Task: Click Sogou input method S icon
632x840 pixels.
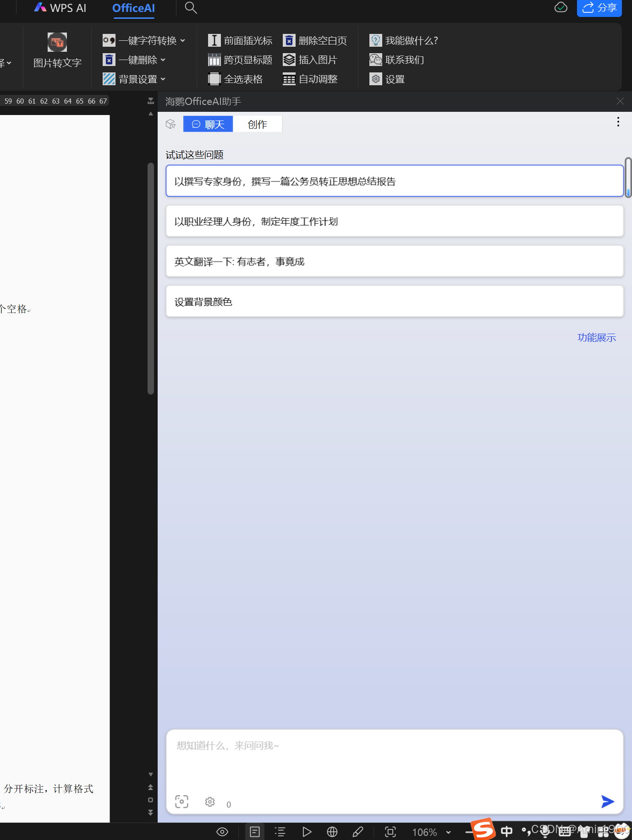Action: [484, 829]
